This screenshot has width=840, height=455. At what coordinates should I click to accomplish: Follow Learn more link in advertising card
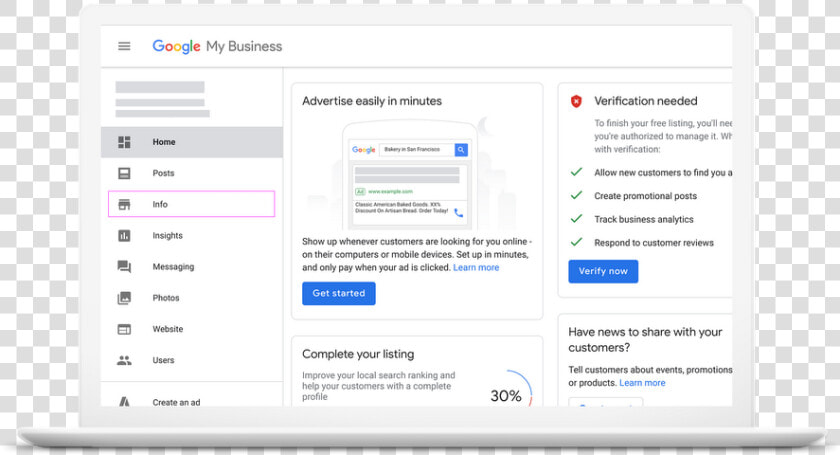[476, 267]
